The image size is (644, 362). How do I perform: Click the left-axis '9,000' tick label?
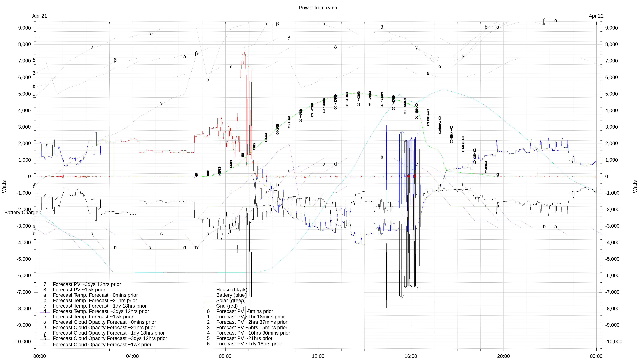[x=25, y=28]
